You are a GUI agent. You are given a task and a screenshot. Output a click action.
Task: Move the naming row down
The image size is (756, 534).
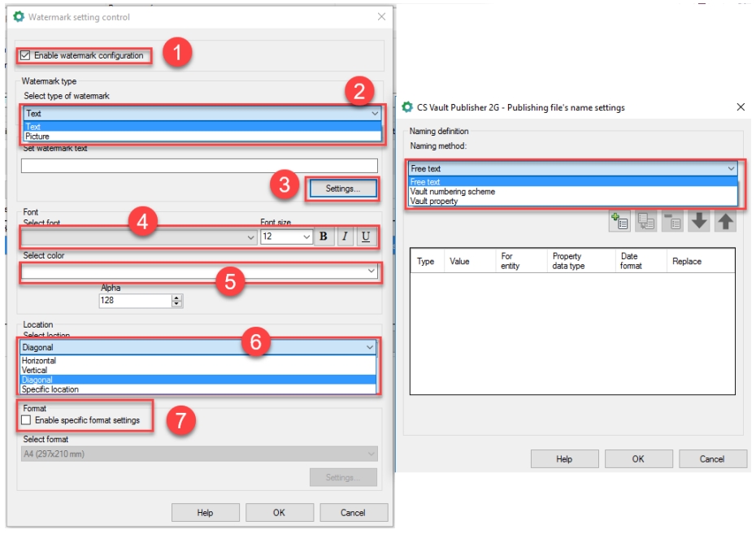(698, 222)
